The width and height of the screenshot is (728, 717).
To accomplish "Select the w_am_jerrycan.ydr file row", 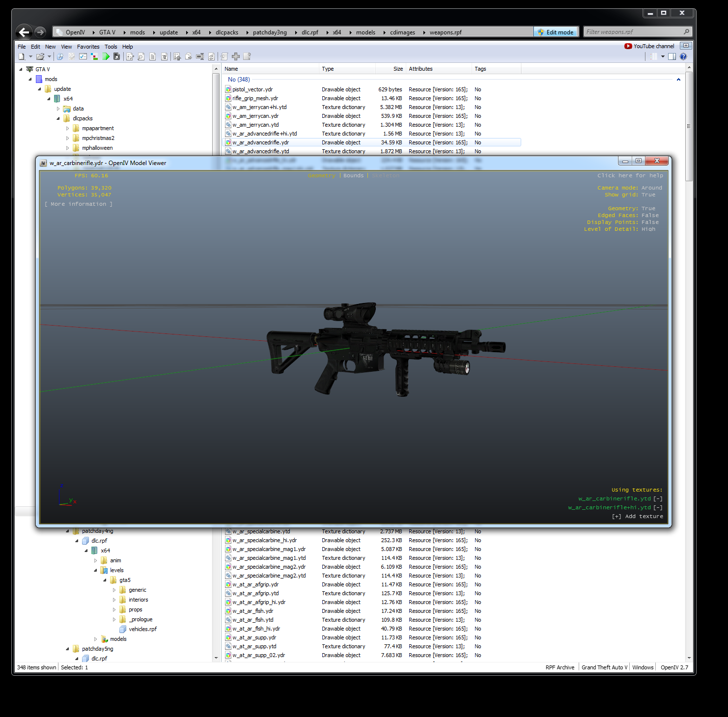I will coord(371,116).
